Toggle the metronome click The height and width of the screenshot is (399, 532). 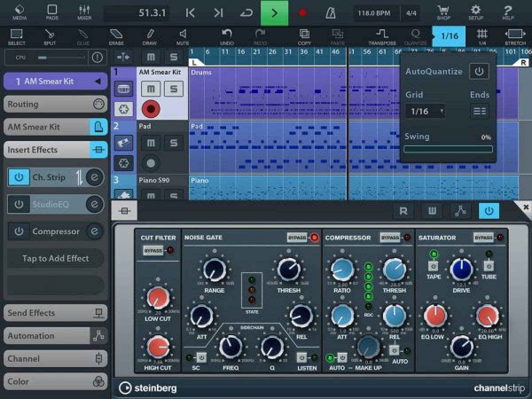tap(330, 13)
